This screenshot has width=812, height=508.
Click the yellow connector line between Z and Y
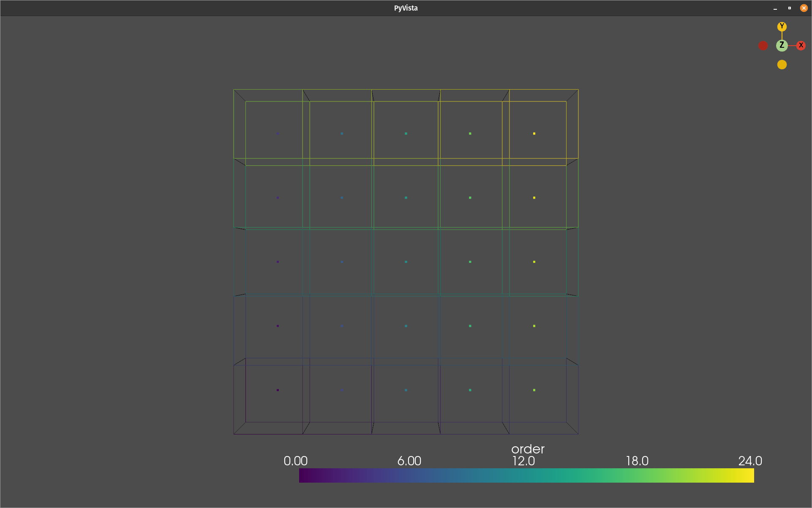click(782, 35)
